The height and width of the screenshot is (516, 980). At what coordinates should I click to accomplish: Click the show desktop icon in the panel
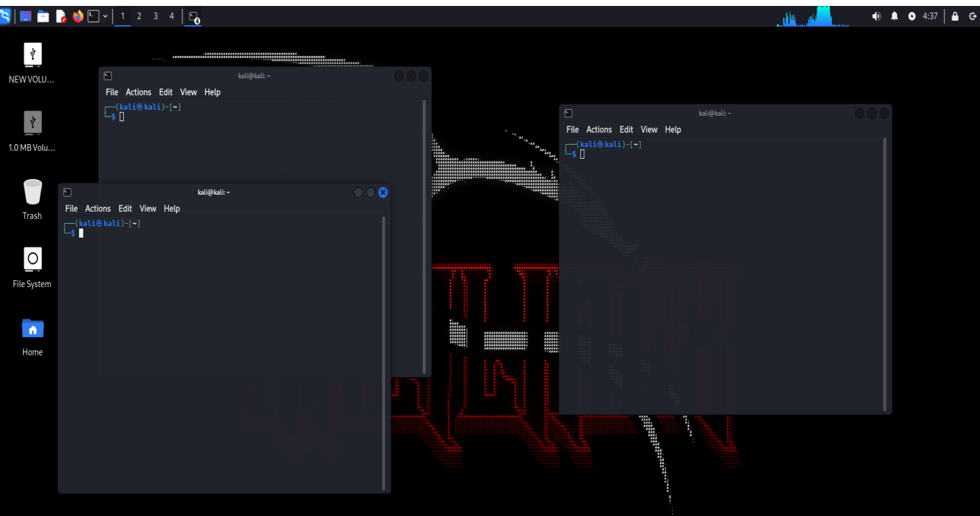[26, 16]
